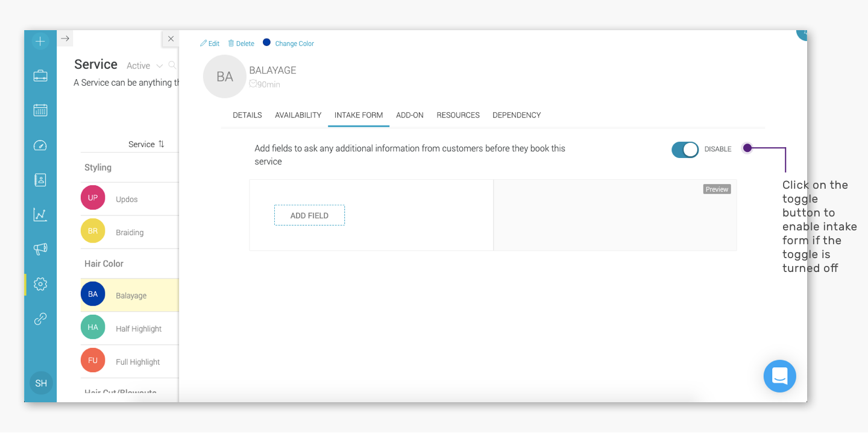Screen dimensions: 868x433
Task: Select the Half Highlight service name
Action: coord(139,329)
